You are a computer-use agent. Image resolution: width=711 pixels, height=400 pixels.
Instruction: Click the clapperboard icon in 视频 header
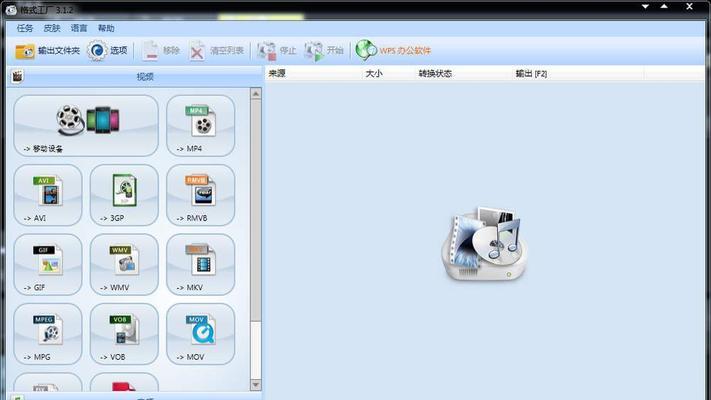pyautogui.click(x=17, y=76)
